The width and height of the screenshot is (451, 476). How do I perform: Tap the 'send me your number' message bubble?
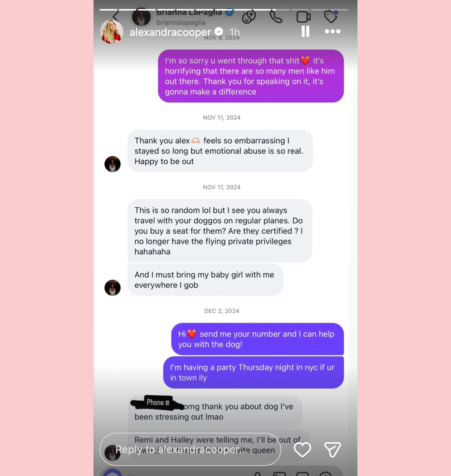coord(257,339)
